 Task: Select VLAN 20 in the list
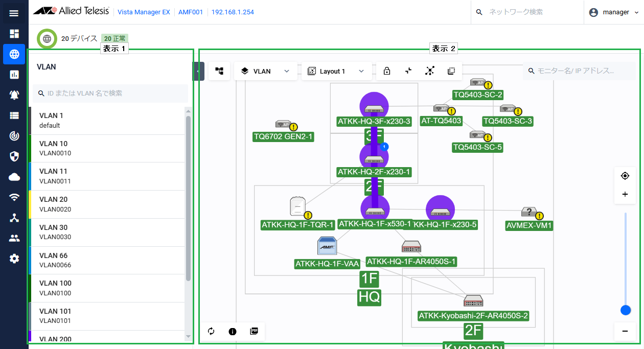tap(107, 204)
